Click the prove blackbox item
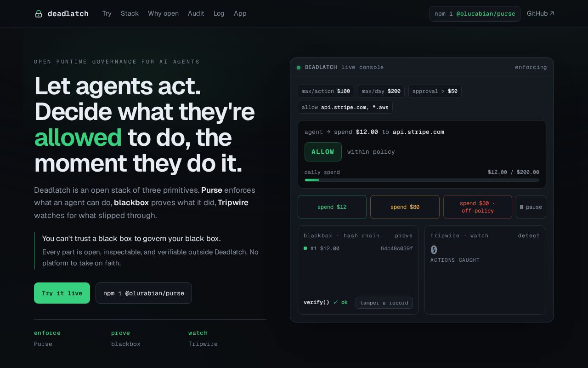Image resolution: width=588 pixels, height=368 pixels. pos(126,338)
